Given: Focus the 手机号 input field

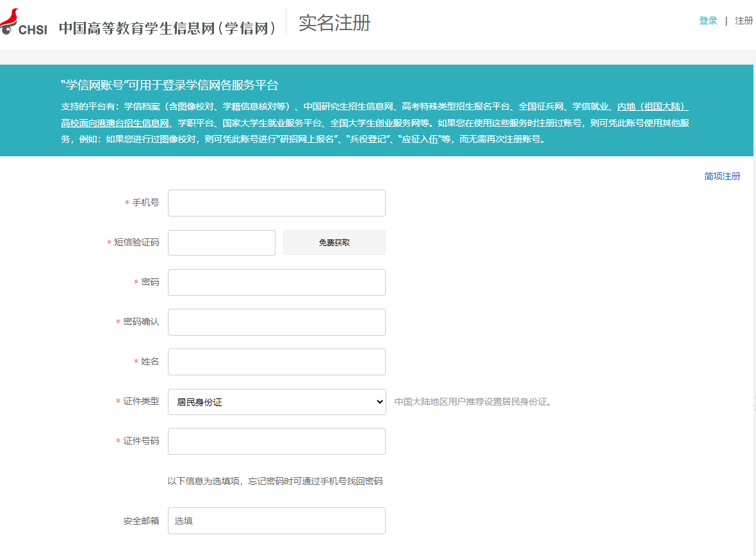Looking at the screenshot, I should [276, 203].
